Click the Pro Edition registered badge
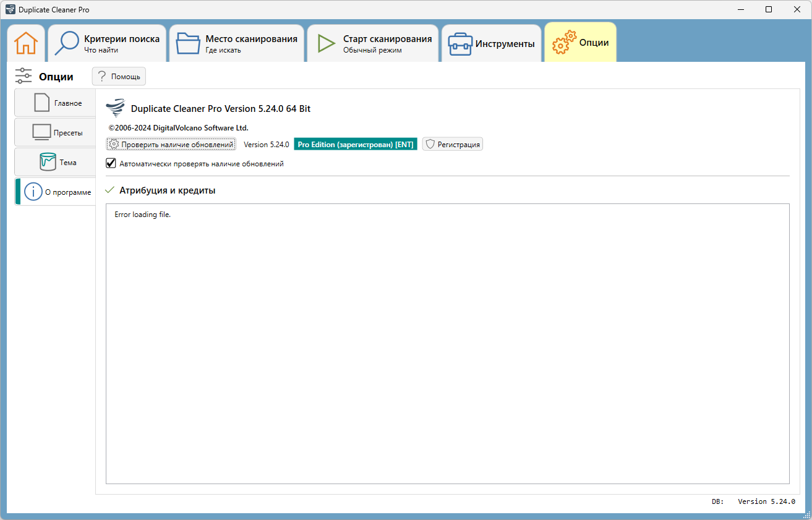812x520 pixels. click(x=356, y=144)
